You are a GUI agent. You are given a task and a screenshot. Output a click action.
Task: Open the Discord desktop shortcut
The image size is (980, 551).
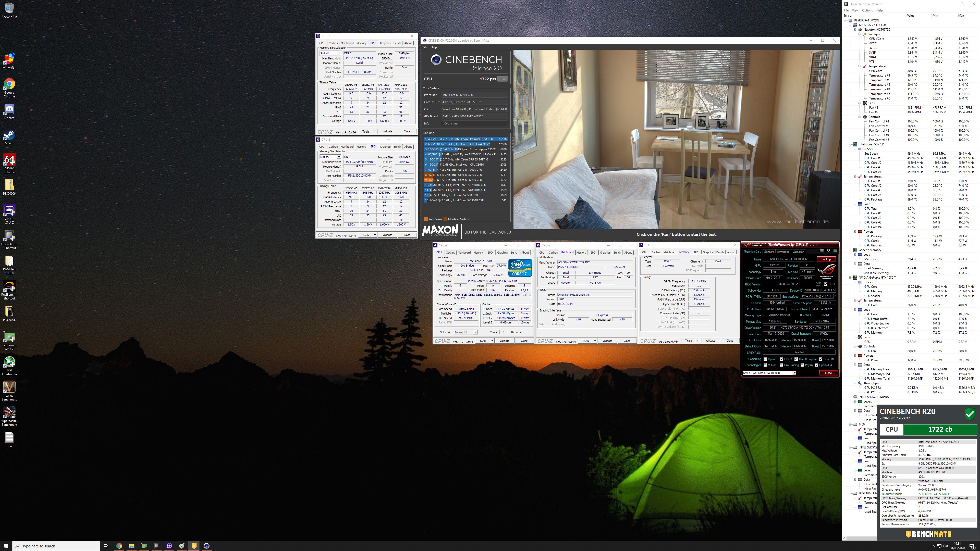(9, 112)
